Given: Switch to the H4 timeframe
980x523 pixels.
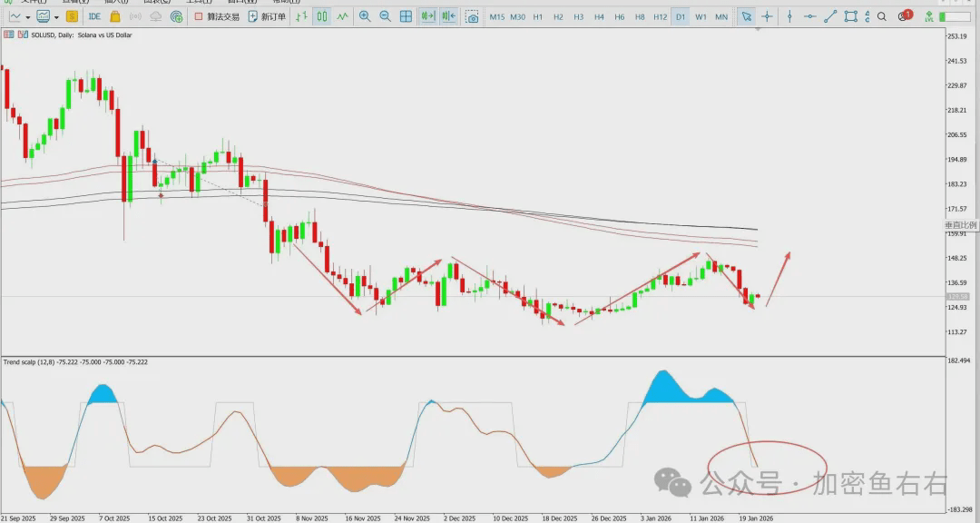Looking at the screenshot, I should pyautogui.click(x=599, y=16).
